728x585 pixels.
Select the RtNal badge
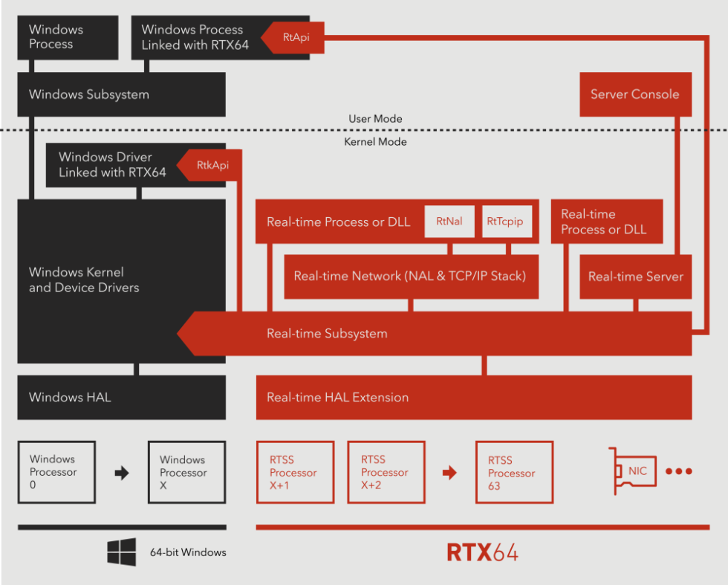pyautogui.click(x=449, y=221)
